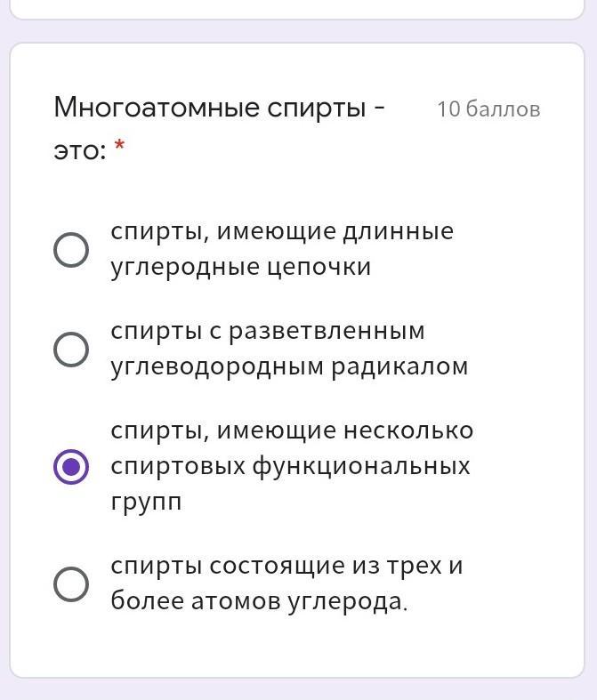Click the lavender background below the question card
This screenshot has width=597, height=700.
pos(298,688)
